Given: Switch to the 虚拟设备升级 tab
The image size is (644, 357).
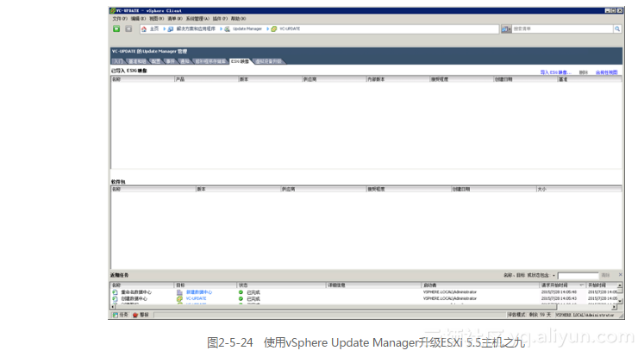Looking at the screenshot, I should point(268,61).
